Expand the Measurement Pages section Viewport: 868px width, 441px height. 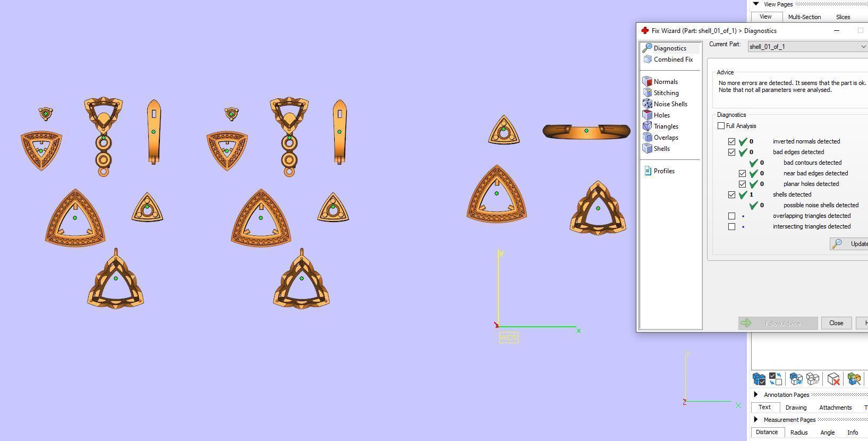tap(756, 420)
